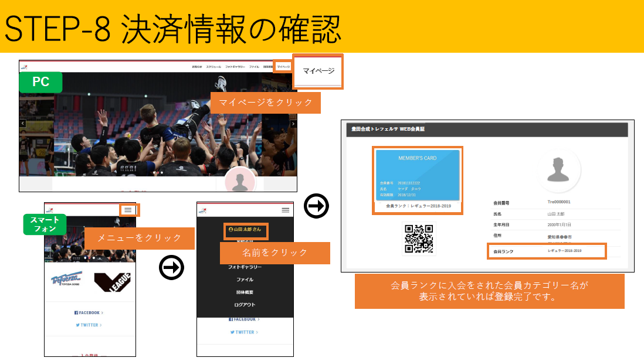Click the site logo in PC header
The height and width of the screenshot is (361, 644).
[23, 67]
